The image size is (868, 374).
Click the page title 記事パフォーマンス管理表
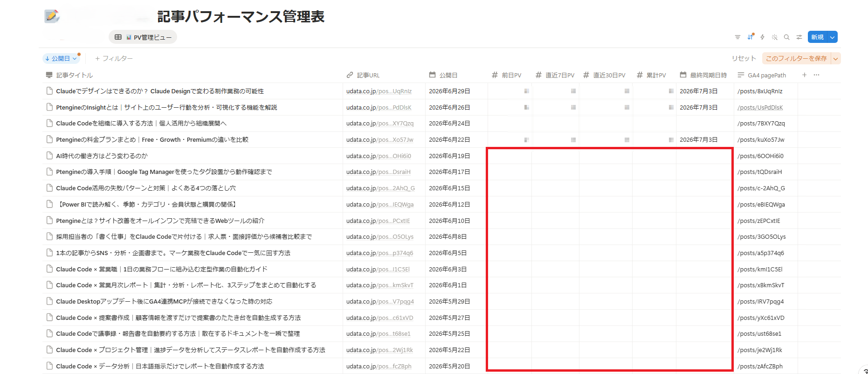[x=241, y=16]
